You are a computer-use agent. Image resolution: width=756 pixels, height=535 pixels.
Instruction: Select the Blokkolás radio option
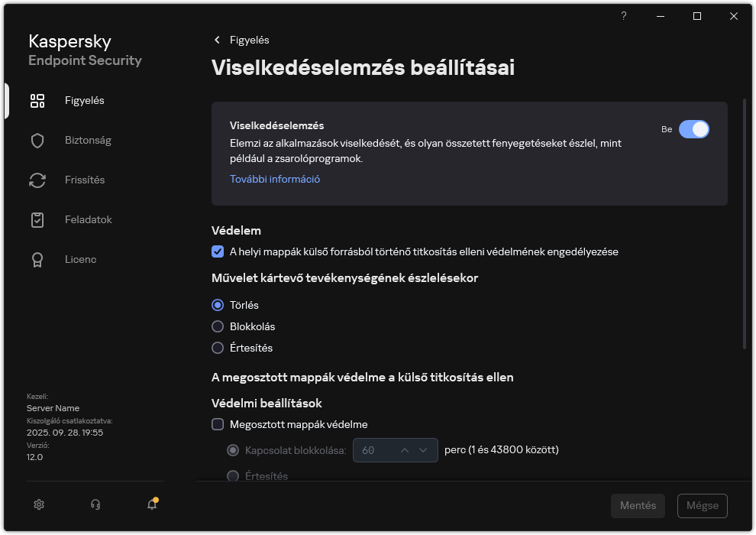pos(218,326)
